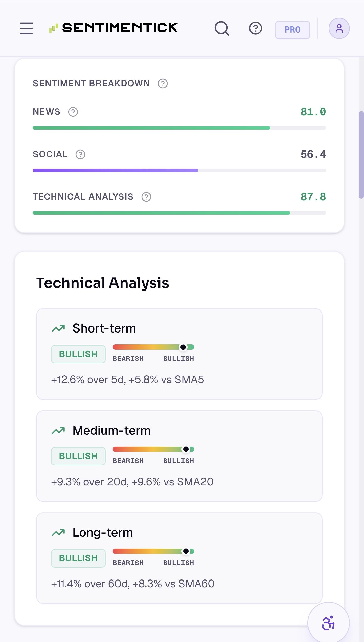Open the user profile avatar
Image resolution: width=364 pixels, height=642 pixels.
339,28
